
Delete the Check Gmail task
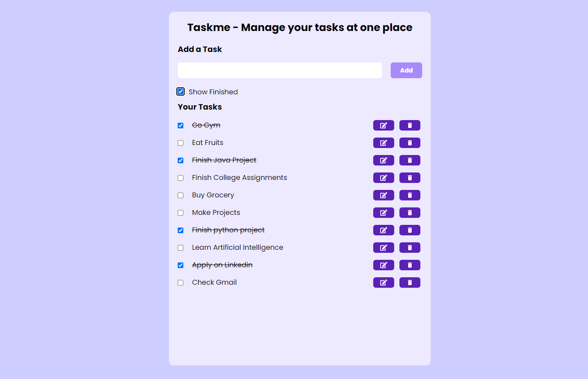tap(410, 283)
